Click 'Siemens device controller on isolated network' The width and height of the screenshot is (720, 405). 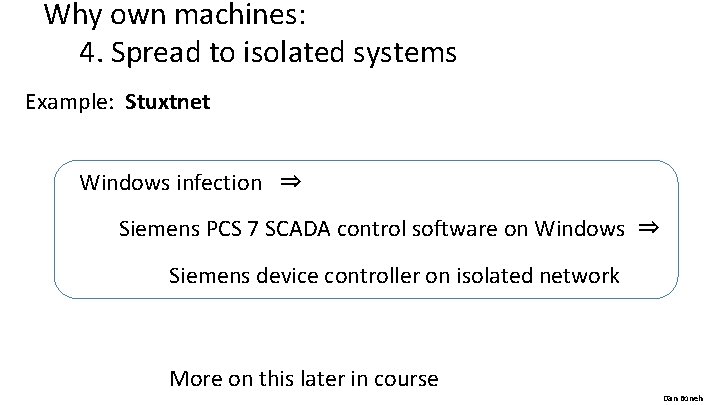pyautogui.click(x=394, y=276)
